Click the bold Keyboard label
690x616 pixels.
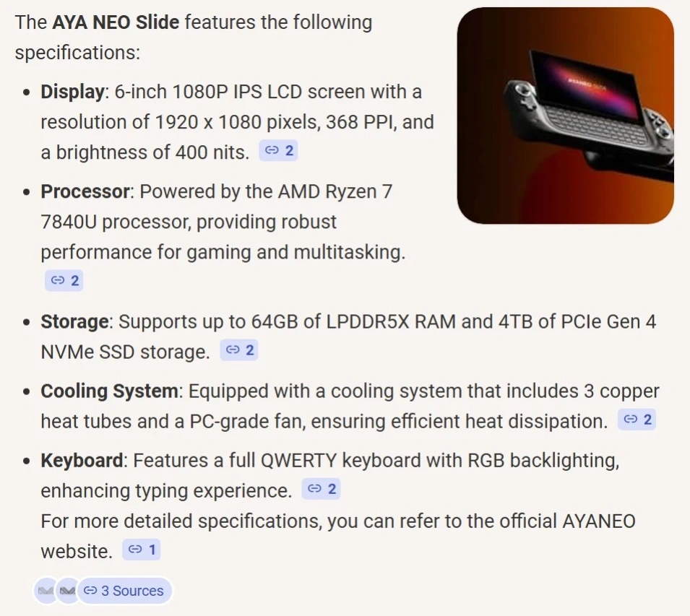coord(82,460)
